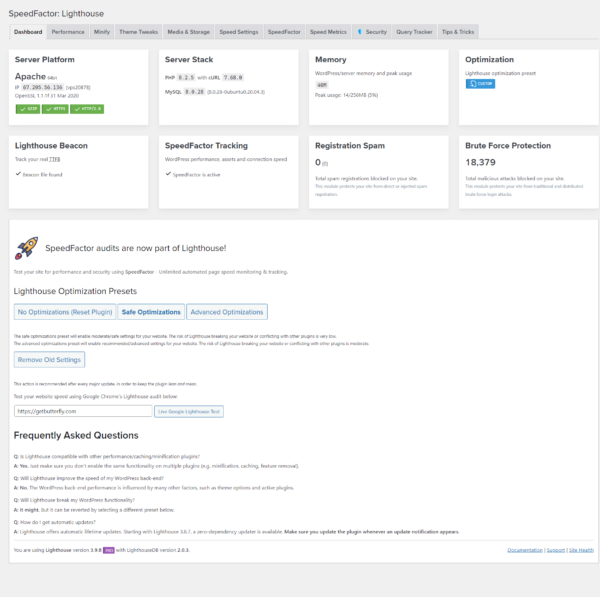Click the green HTTPS status badge

coord(55,109)
